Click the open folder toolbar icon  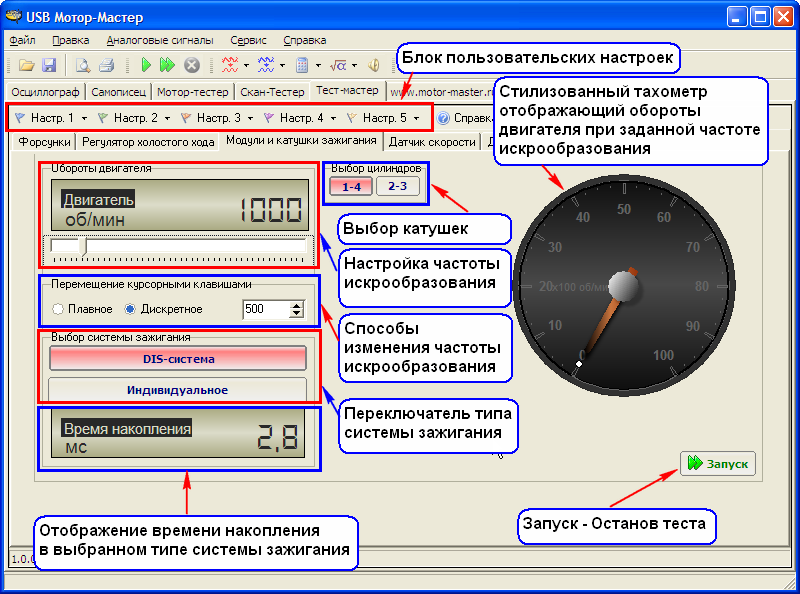pos(27,65)
